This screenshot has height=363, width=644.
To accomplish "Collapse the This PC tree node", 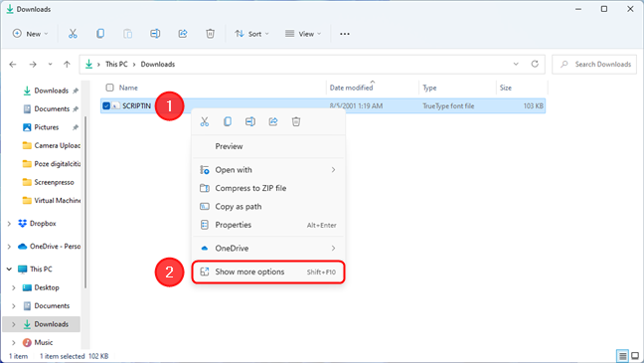I will [x=9, y=270].
